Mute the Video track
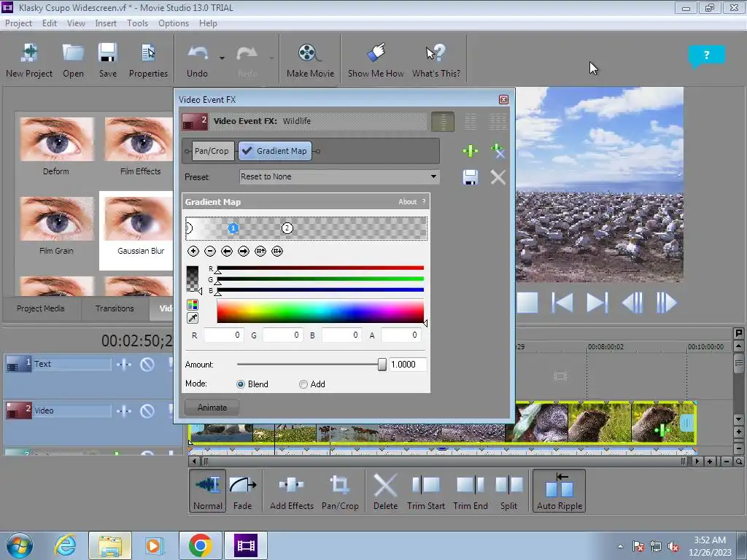 [147, 411]
